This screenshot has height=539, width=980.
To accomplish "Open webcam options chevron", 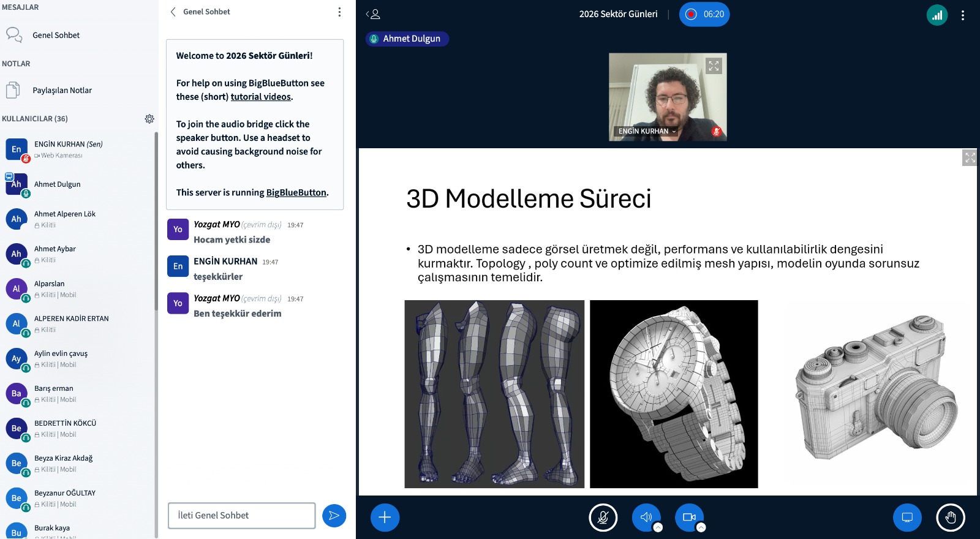I will coord(701,527).
